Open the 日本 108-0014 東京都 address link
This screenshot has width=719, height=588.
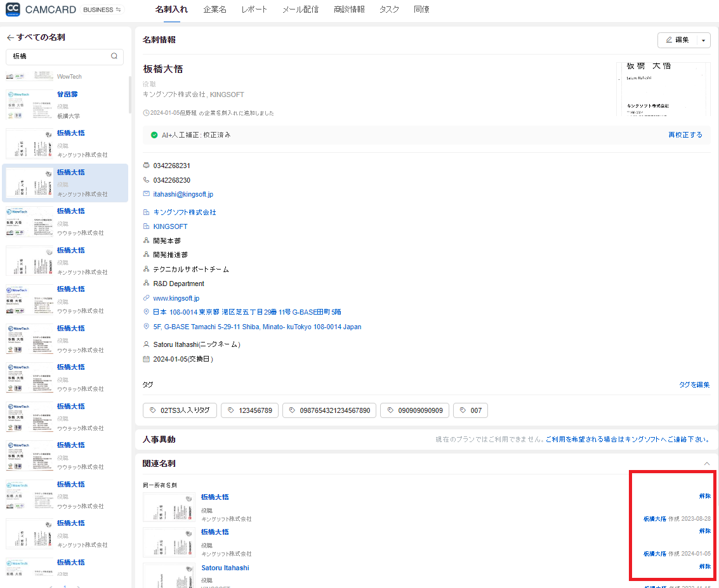point(247,312)
